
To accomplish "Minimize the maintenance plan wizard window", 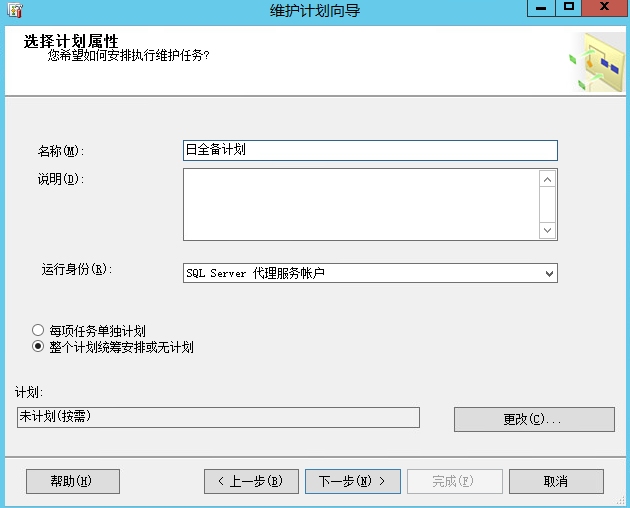I will [541, 8].
